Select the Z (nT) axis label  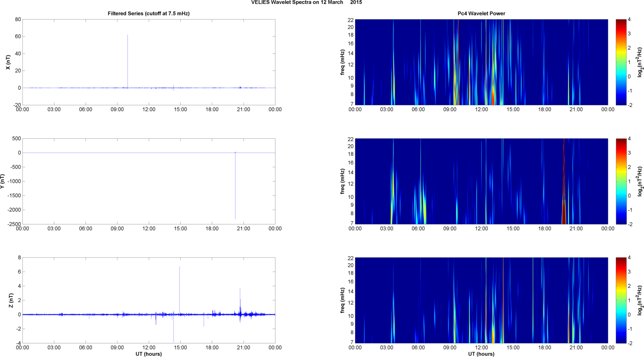(11, 300)
